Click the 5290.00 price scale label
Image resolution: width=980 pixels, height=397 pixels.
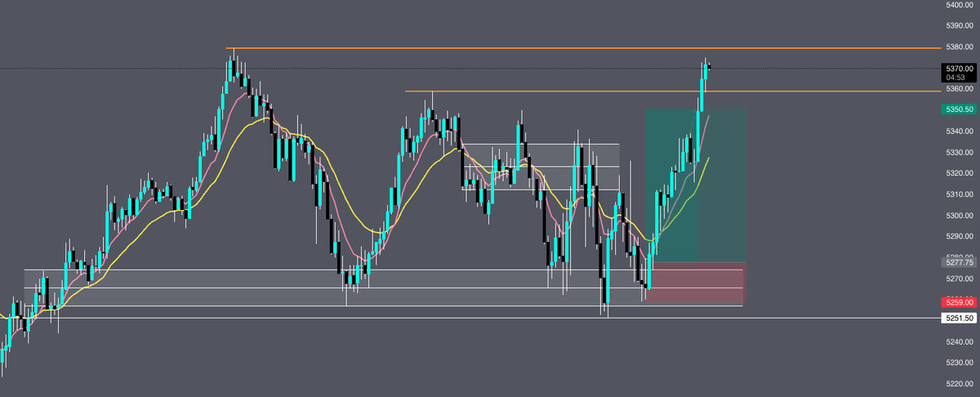tap(959, 237)
